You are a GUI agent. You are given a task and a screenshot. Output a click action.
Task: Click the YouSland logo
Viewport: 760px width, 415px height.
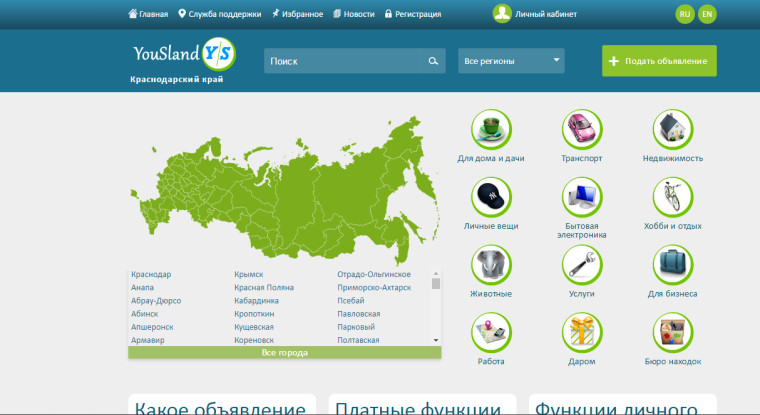point(184,54)
